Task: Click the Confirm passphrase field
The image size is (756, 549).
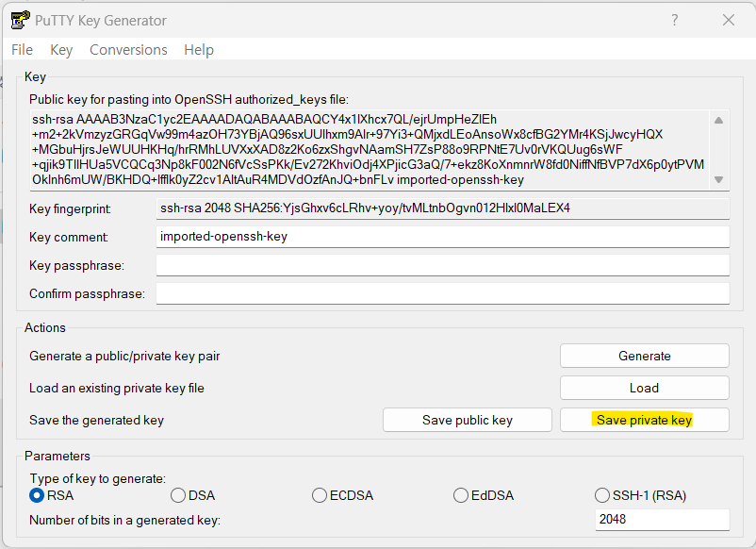Action: [x=443, y=293]
